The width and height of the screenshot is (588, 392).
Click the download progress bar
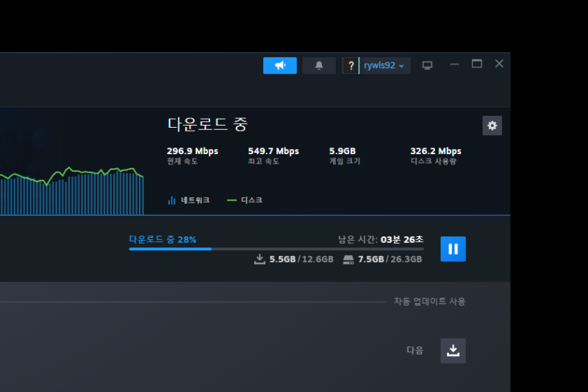click(276, 249)
